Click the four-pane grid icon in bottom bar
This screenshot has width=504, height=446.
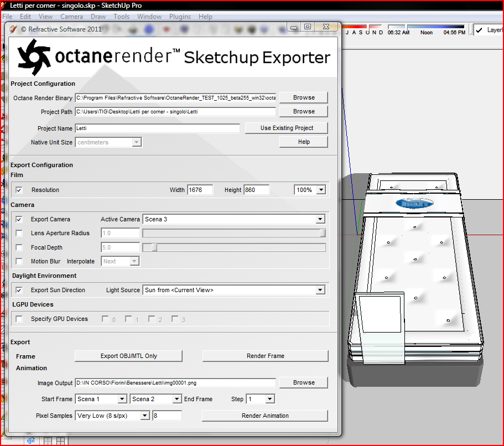tap(60, 441)
